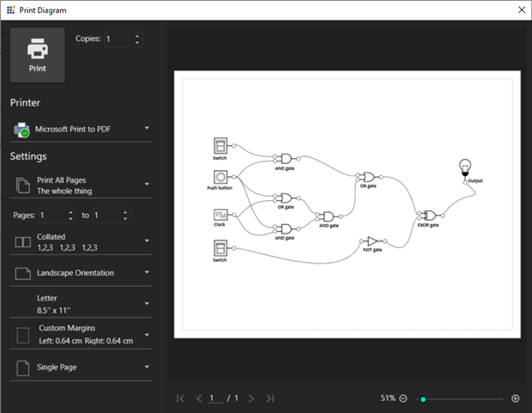
Task: Increase the number of copies with up arrow
Action: 137,36
